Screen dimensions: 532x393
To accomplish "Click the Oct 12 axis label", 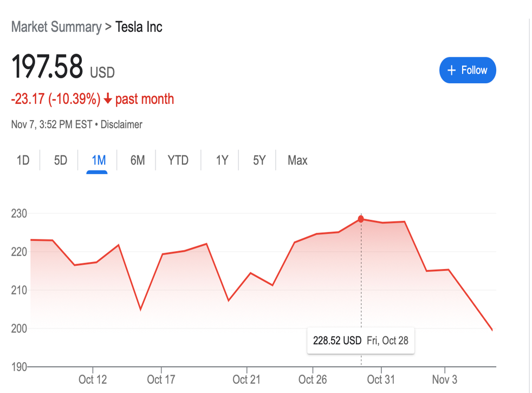I will point(93,379).
